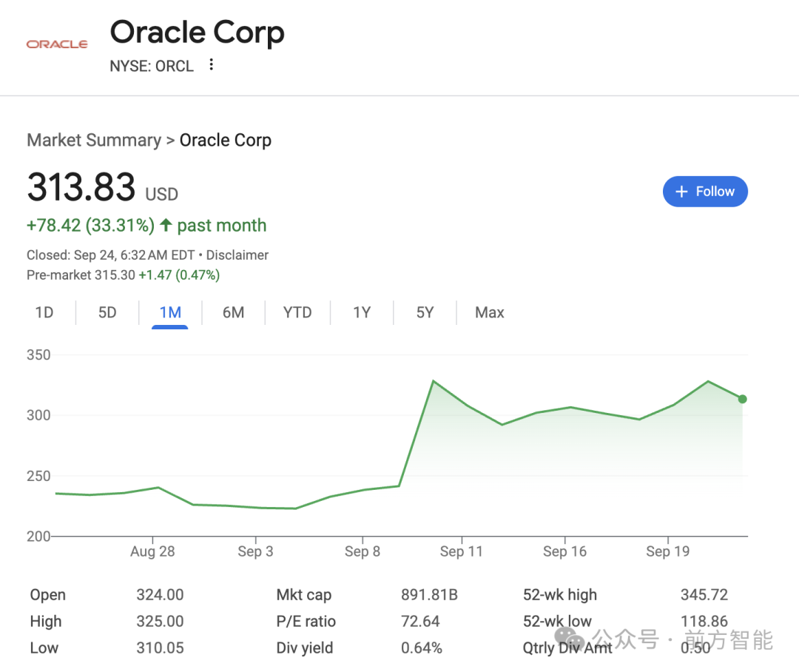Click the WeChat watermark icon

point(569,639)
